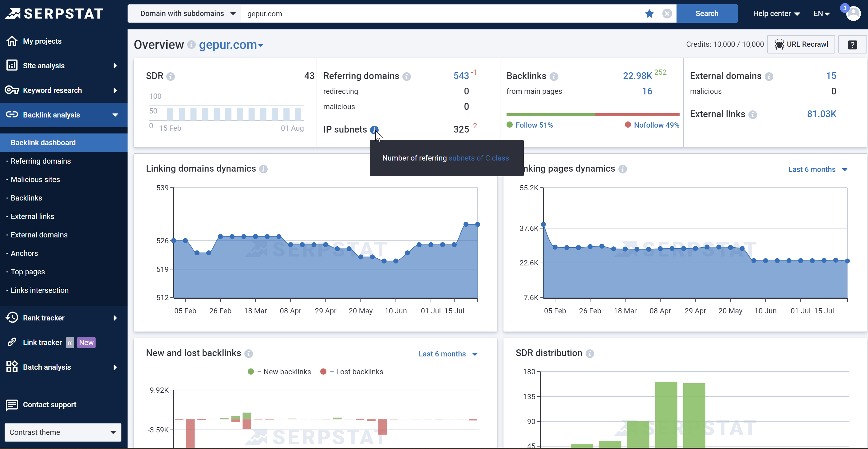This screenshot has width=868, height=449.
Task: Click the Backlink analysis chain icon
Action: click(x=12, y=115)
